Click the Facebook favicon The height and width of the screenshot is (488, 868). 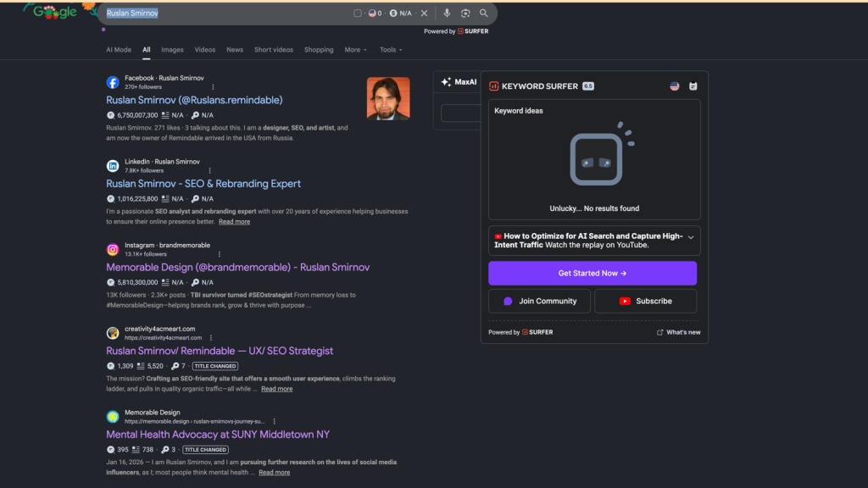[x=113, y=82]
